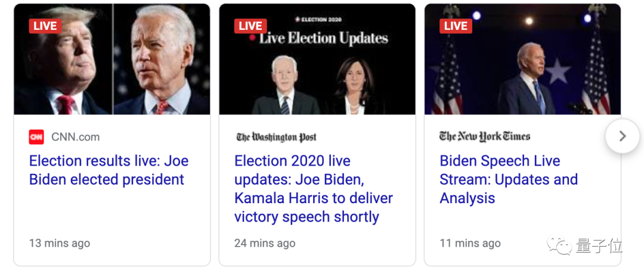Click the CNN logo icon
The height and width of the screenshot is (274, 644).
point(36,137)
